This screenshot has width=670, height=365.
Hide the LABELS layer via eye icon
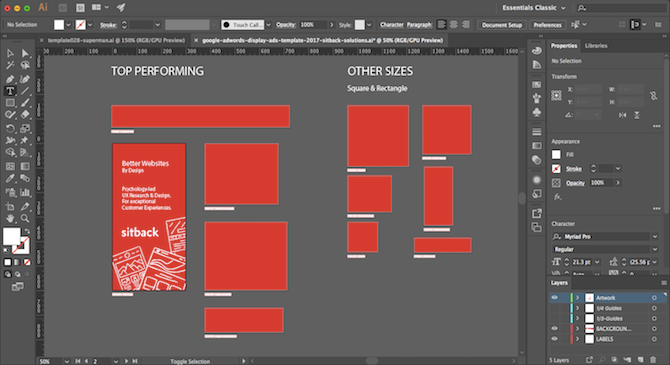click(x=555, y=339)
